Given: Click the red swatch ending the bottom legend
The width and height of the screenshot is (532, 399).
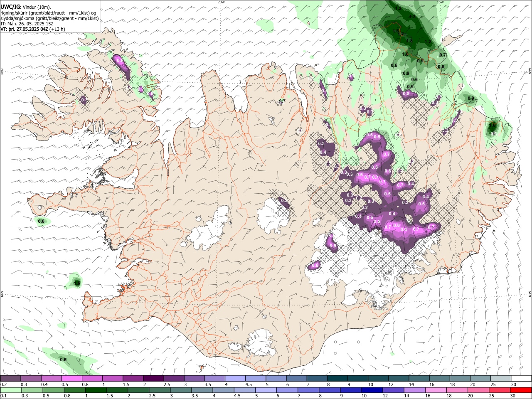Looking at the screenshot, I should click(520, 390).
